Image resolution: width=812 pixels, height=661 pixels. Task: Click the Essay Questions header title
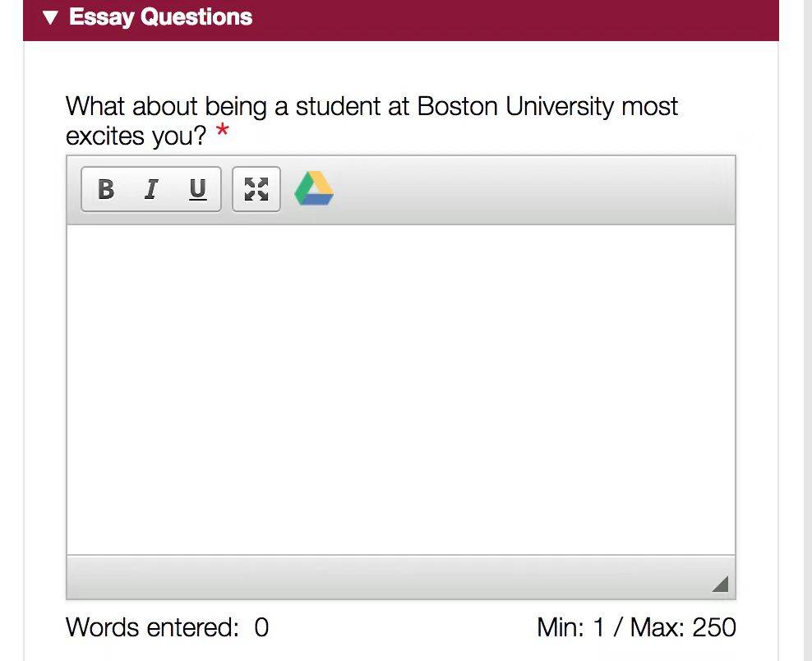pyautogui.click(x=160, y=17)
